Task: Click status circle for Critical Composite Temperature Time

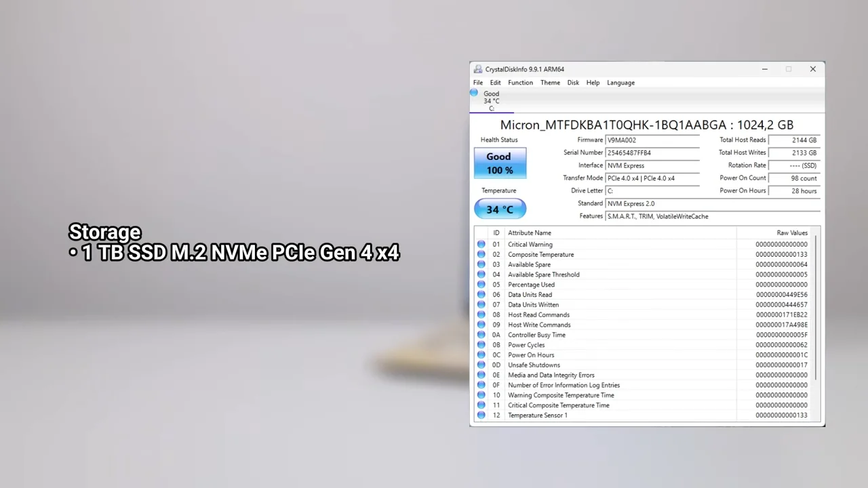Action: pos(481,405)
